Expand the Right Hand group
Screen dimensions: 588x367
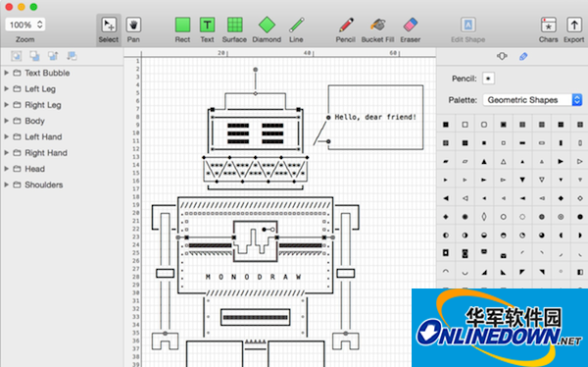tap(7, 152)
